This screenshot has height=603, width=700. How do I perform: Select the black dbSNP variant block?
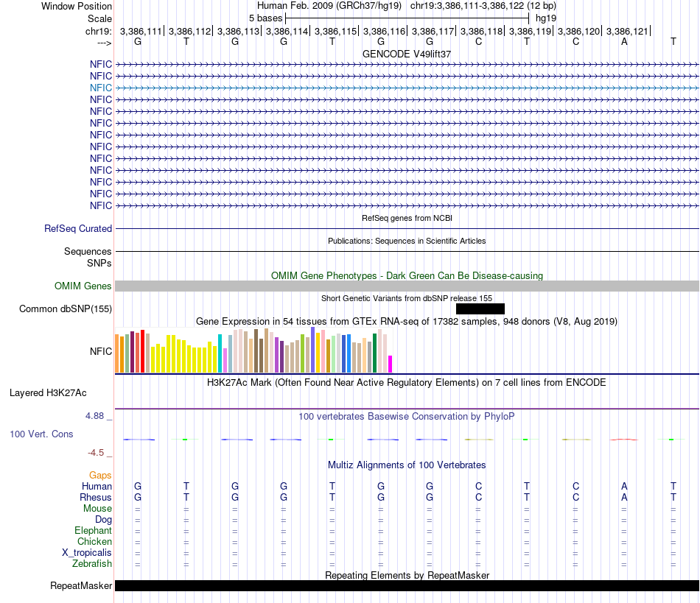coord(480,308)
